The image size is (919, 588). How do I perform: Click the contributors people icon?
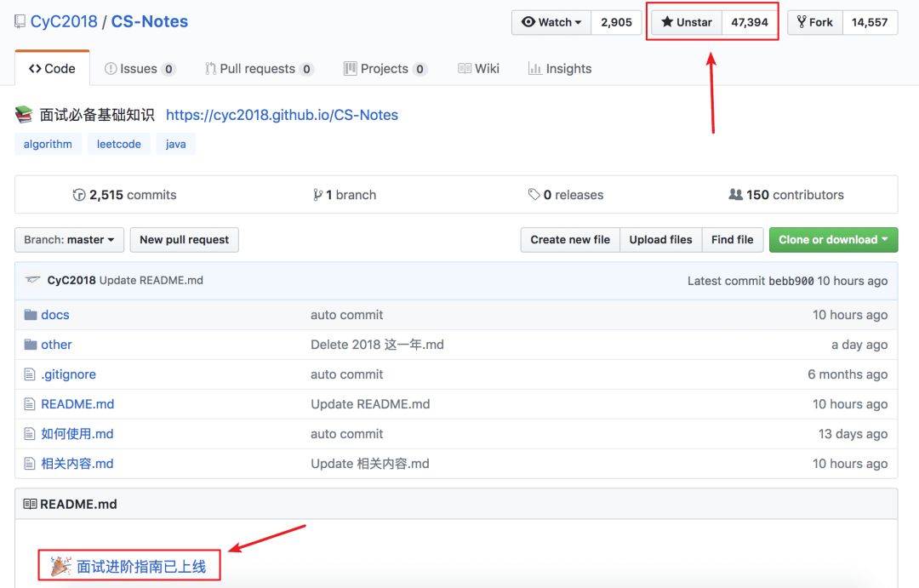735,194
